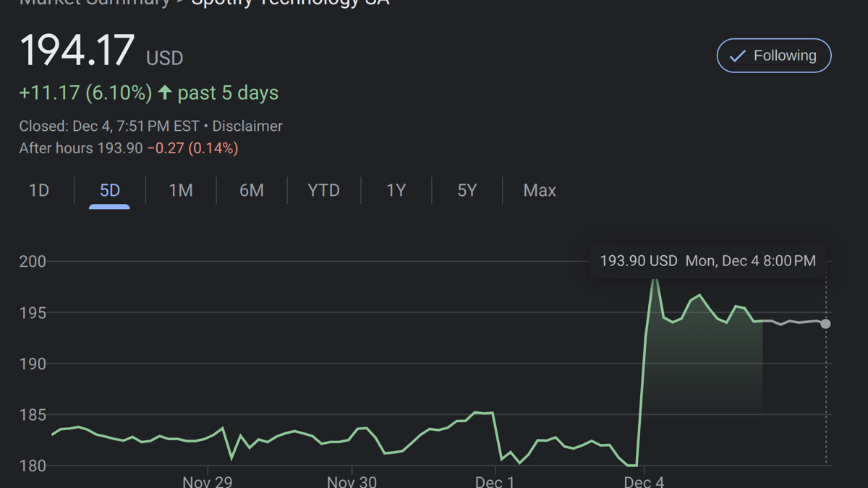The image size is (868, 488).
Task: Click the 190 y-axis label
Action: (x=33, y=364)
